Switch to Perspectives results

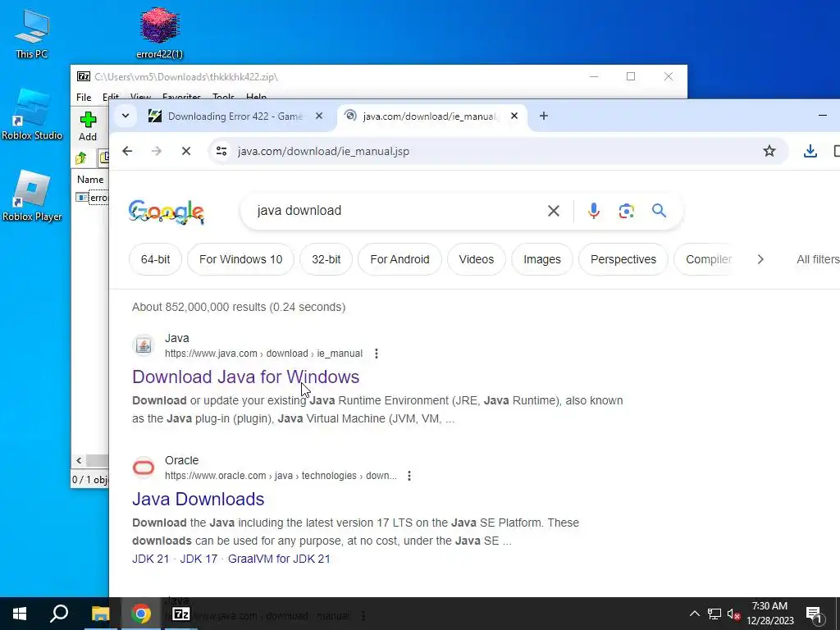coord(623,259)
